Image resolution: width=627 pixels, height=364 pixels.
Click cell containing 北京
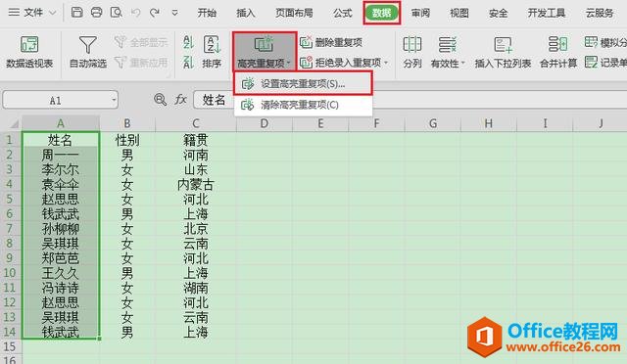[x=196, y=229]
